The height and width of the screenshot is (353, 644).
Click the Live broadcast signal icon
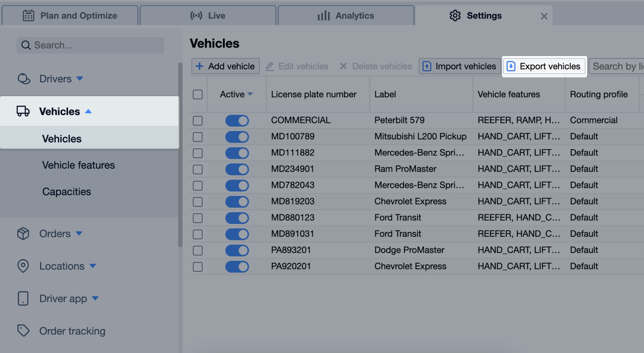(196, 16)
